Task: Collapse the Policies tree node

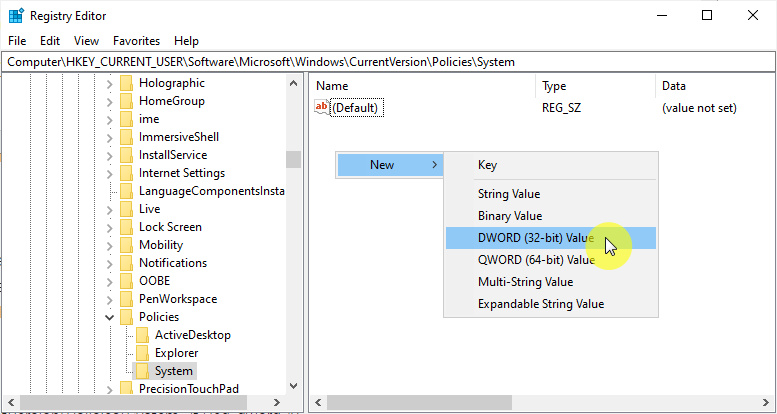Action: pos(109,317)
